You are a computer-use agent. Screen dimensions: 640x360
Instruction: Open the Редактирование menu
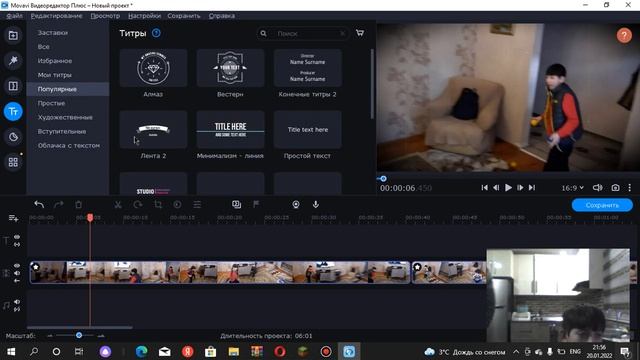(x=56, y=16)
